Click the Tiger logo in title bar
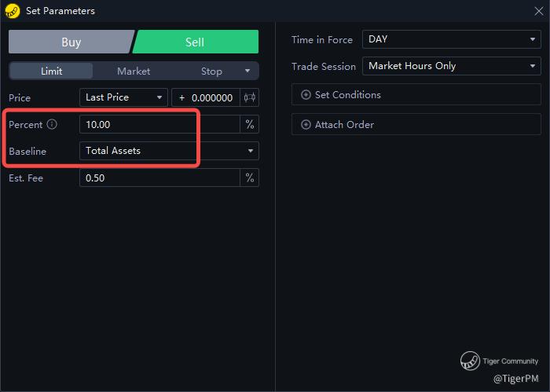550x392 pixels. click(x=13, y=10)
